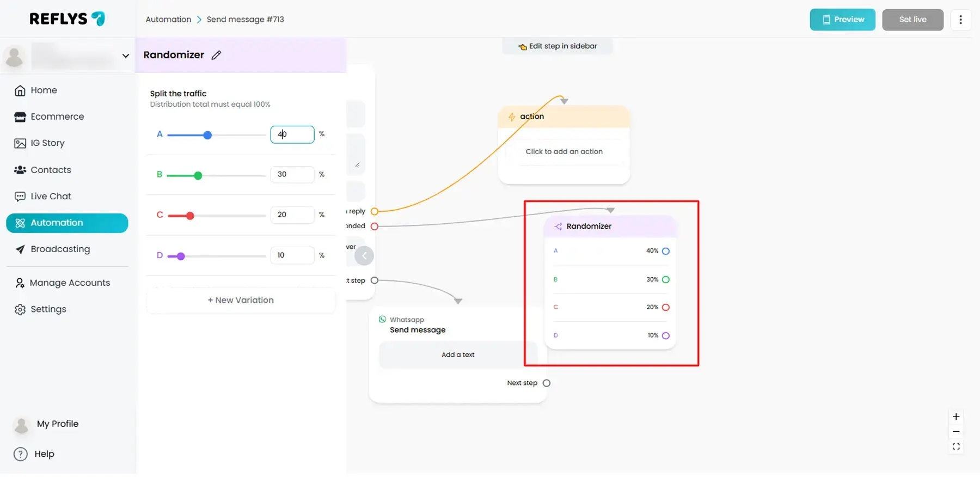Click the Help question mark icon
The height and width of the screenshot is (477, 980).
20,454
